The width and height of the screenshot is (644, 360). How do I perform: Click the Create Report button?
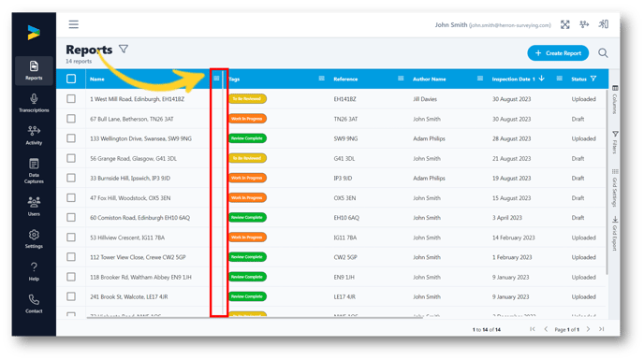tap(558, 53)
